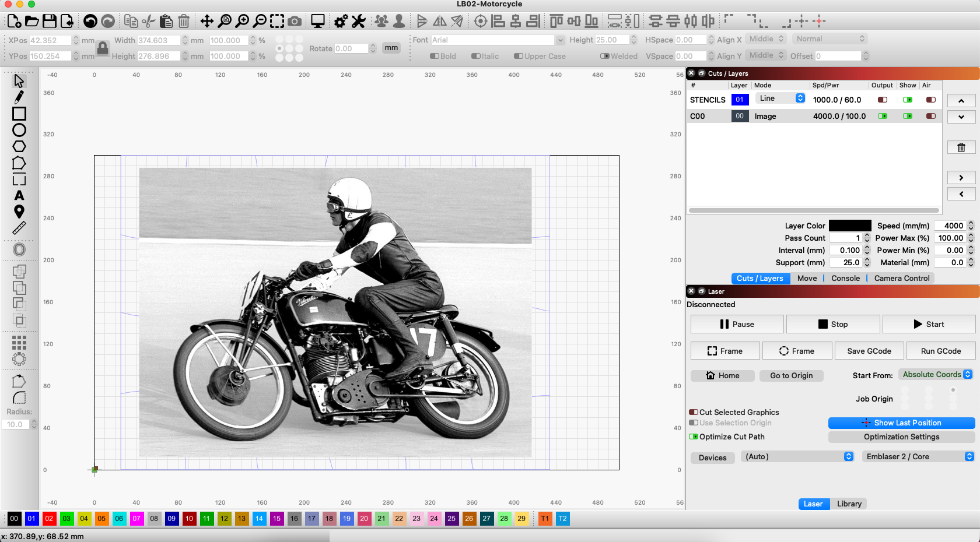Toggle Output for the STENCILS layer
The height and width of the screenshot is (542, 980).
pyautogui.click(x=882, y=99)
